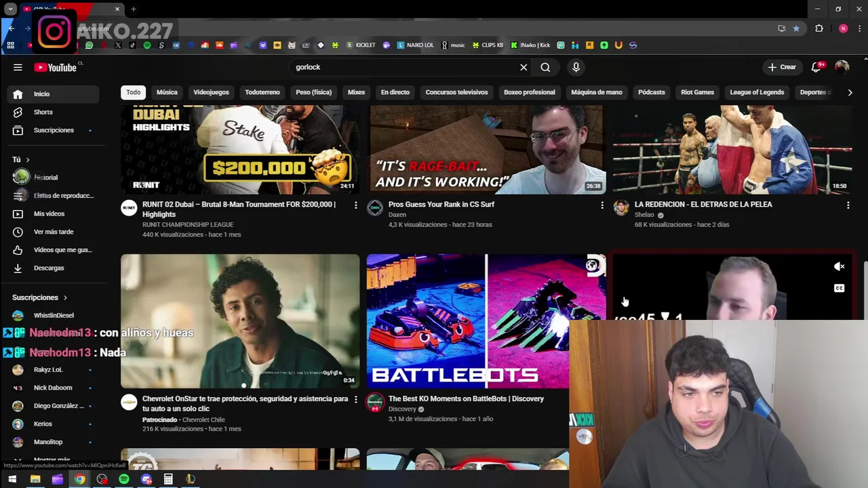Open the account avatar menu
The width and height of the screenshot is (868, 488).
(842, 67)
